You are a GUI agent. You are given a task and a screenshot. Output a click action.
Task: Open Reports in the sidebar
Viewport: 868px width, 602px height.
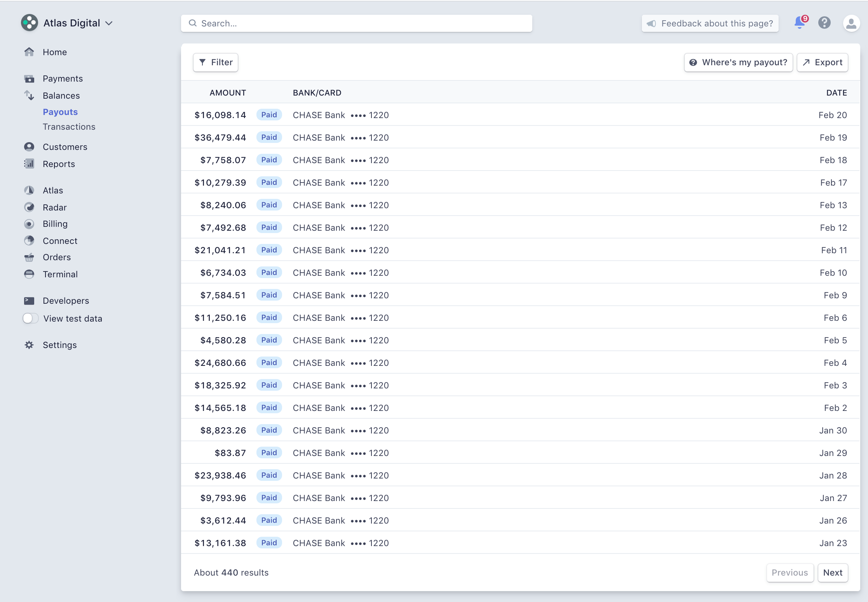59,164
